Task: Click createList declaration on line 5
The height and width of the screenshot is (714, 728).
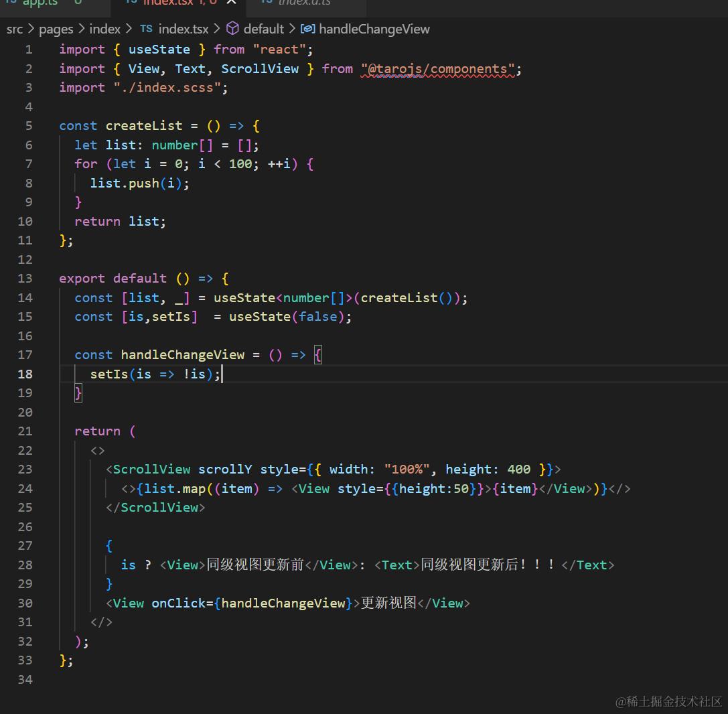Action: [x=144, y=126]
